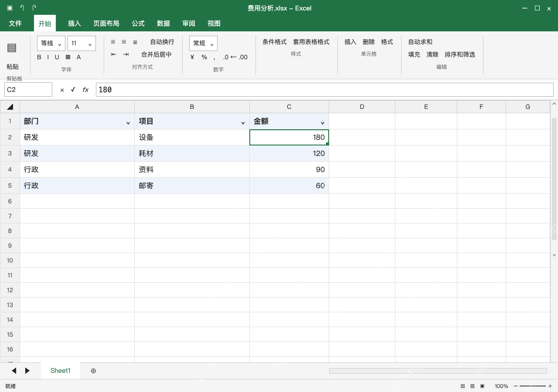Switch to the 视图 ribbon tab

tap(214, 23)
